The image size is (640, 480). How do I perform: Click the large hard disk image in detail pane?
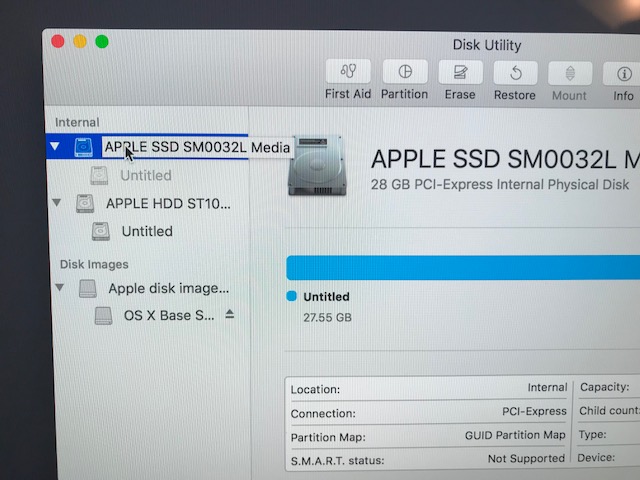coord(318,165)
